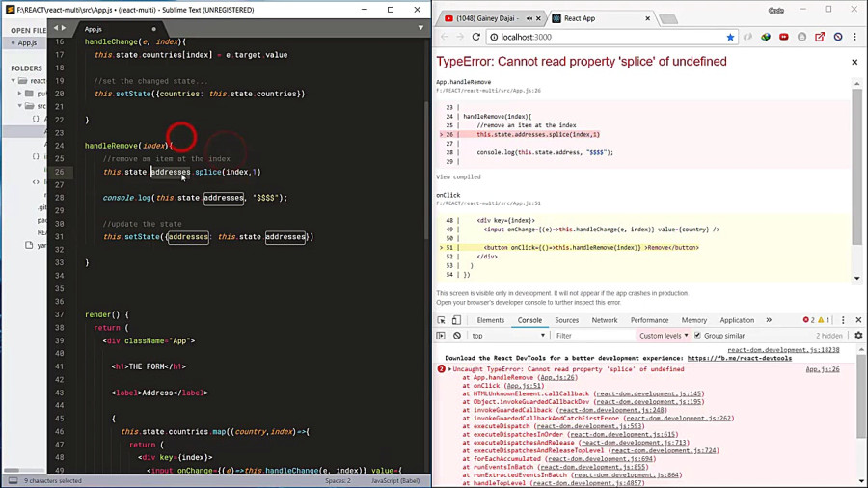Activate the inspect element picker
Image resolution: width=868 pixels, height=488 pixels.
click(x=441, y=320)
